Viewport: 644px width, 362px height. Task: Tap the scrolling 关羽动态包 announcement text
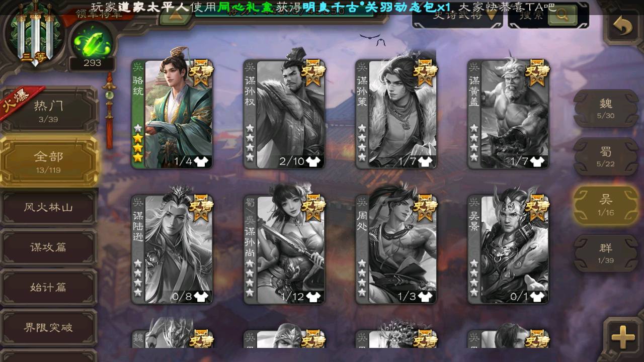[323, 7]
